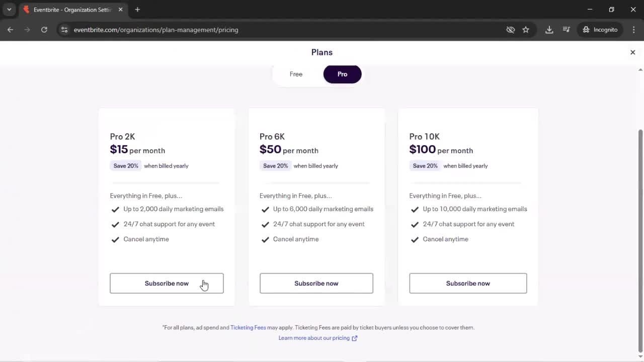Select the Eventbrite Organization Settings tab
644x362 pixels.
[70, 10]
